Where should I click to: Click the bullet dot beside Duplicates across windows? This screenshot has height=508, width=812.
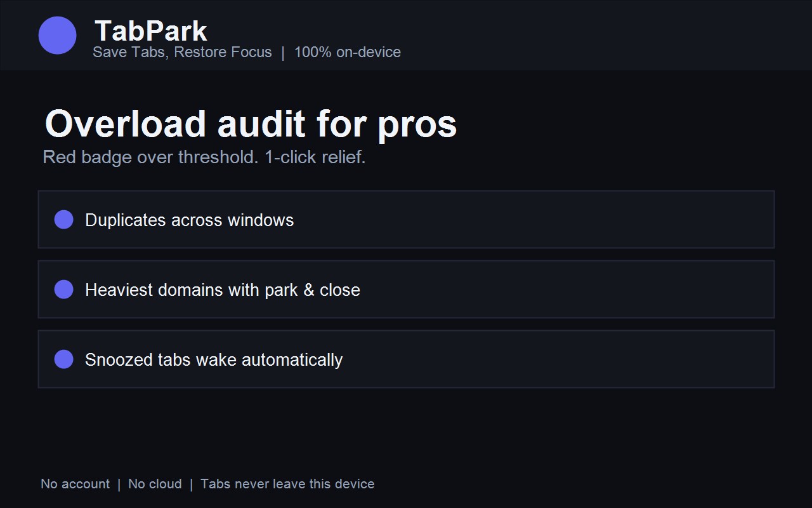[x=63, y=220]
